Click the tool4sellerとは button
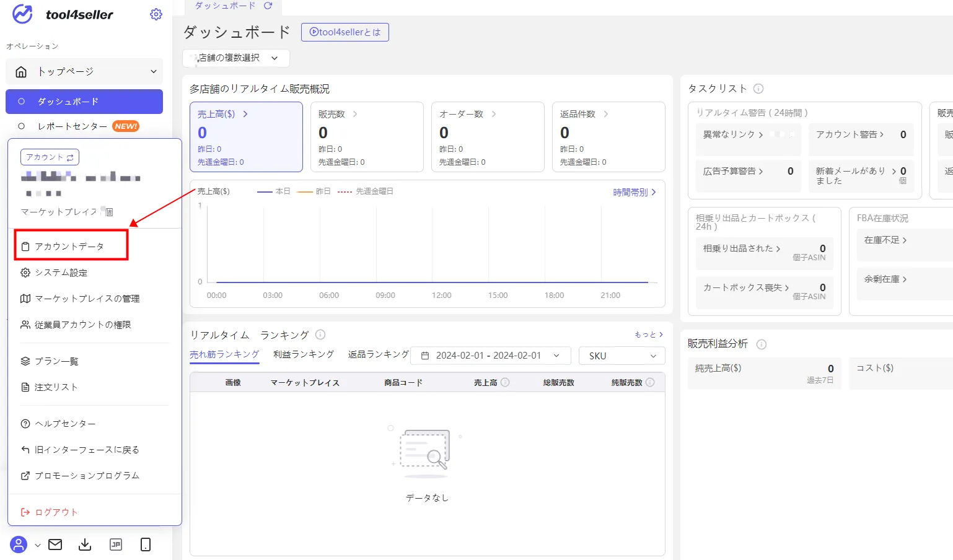The height and width of the screenshot is (560, 953). (x=345, y=32)
